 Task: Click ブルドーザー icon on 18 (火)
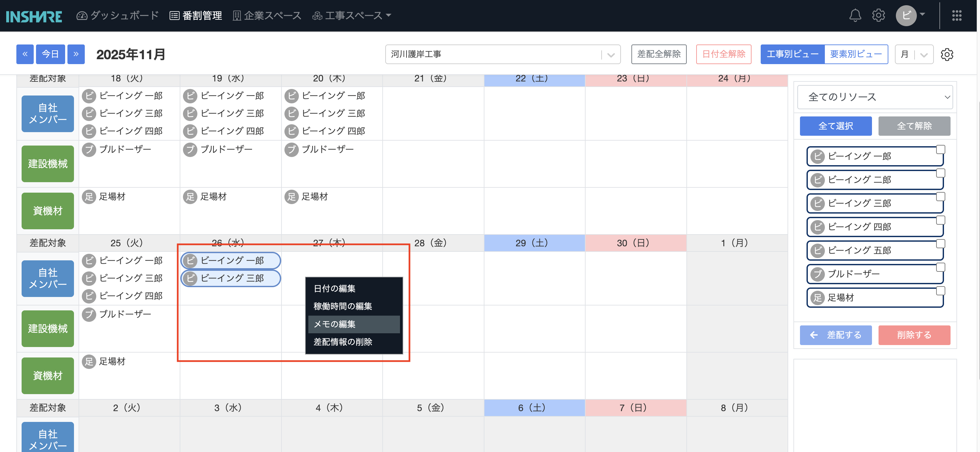pyautogui.click(x=89, y=149)
